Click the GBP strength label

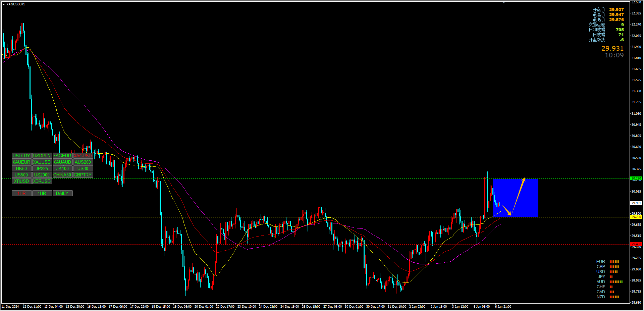601,267
